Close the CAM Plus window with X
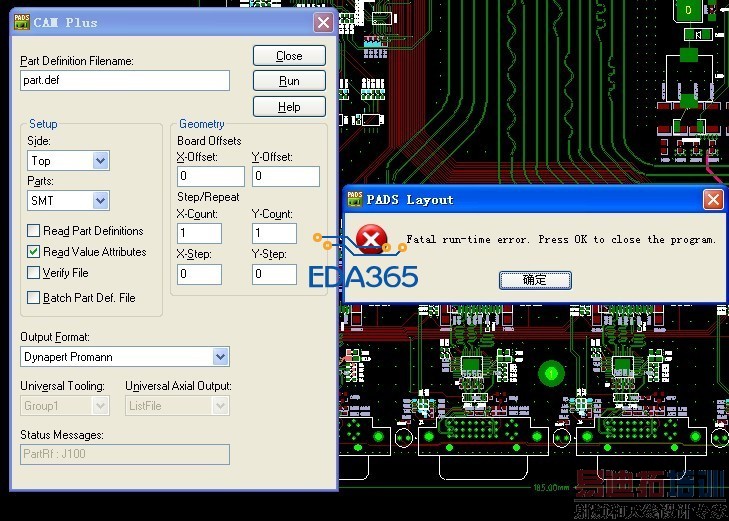This screenshot has height=521, width=729. pos(324,22)
